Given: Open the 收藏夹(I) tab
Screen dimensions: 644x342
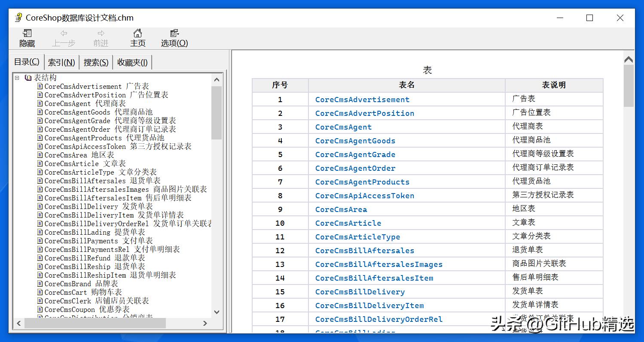Looking at the screenshot, I should (x=132, y=62).
